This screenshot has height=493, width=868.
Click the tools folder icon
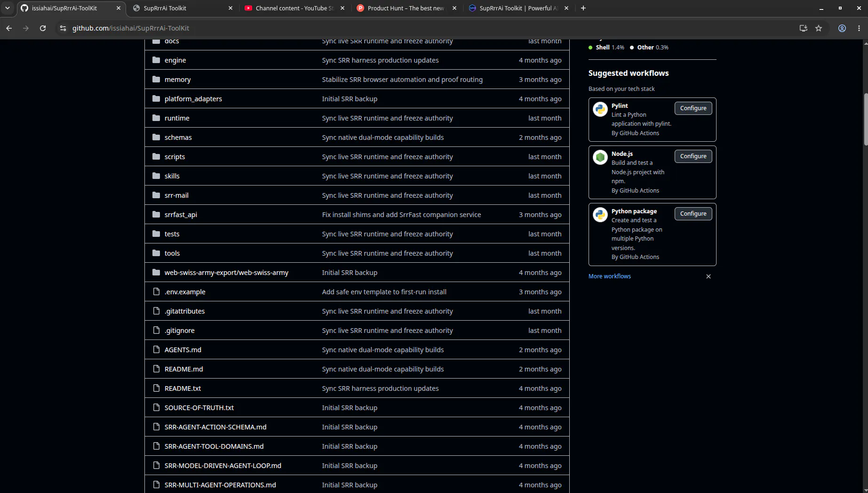(x=156, y=253)
